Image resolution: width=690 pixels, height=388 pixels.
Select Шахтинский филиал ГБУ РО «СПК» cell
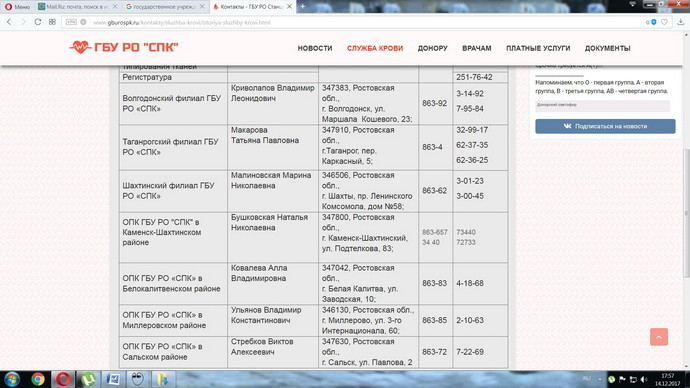(173, 191)
